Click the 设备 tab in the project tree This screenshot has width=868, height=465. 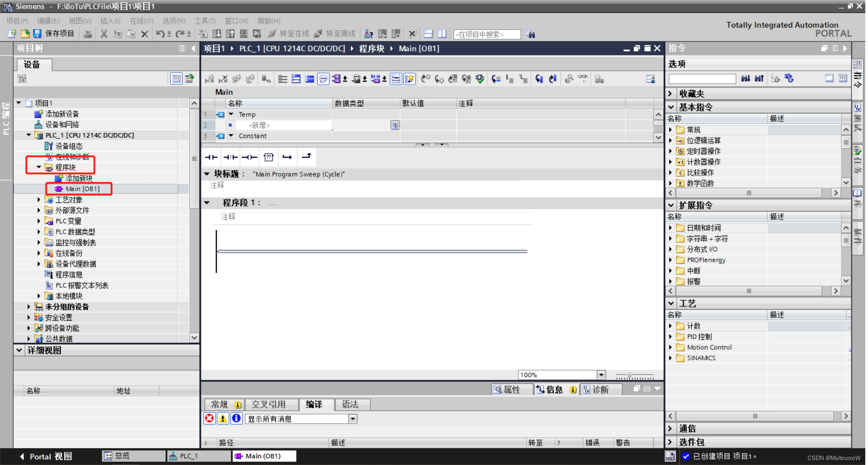click(x=34, y=64)
